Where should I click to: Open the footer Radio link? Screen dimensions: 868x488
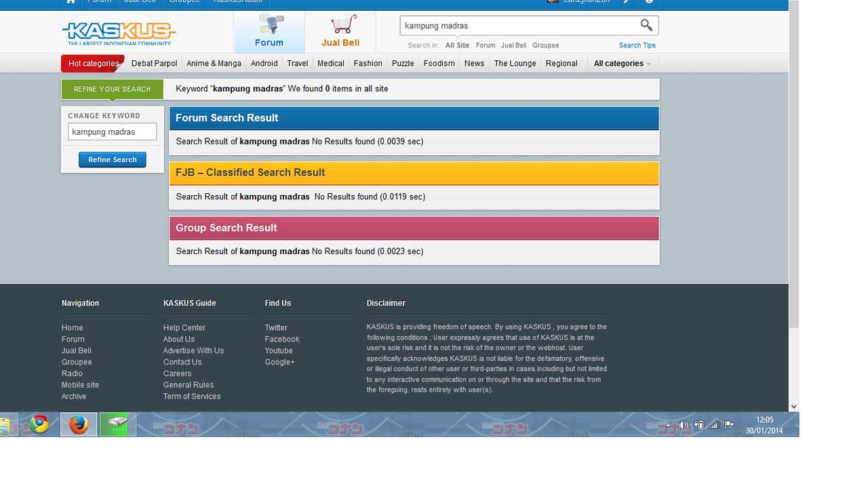tap(72, 373)
